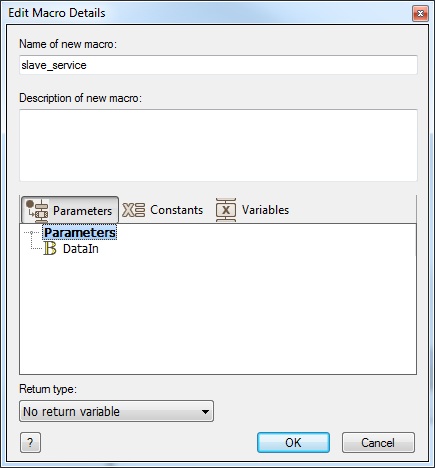Open the Return type combo box
435x468 pixels.
[x=116, y=411]
